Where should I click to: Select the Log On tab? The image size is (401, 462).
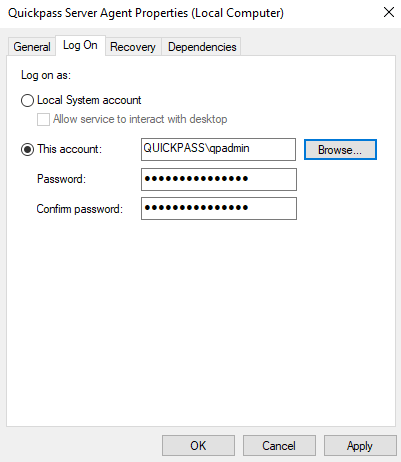point(80,45)
